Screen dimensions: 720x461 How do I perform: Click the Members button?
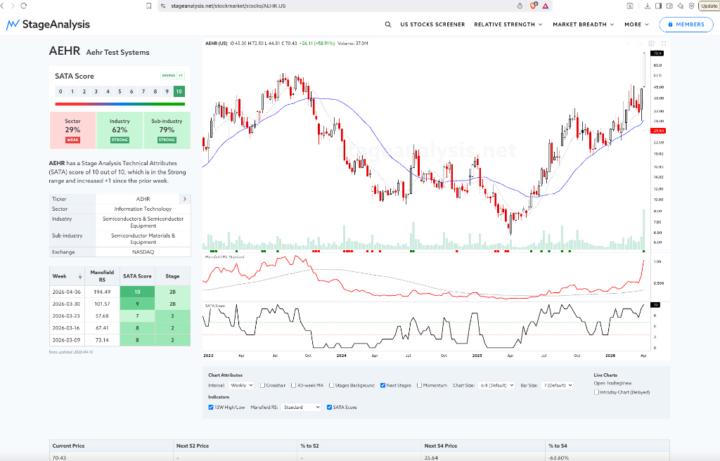pyautogui.click(x=686, y=24)
